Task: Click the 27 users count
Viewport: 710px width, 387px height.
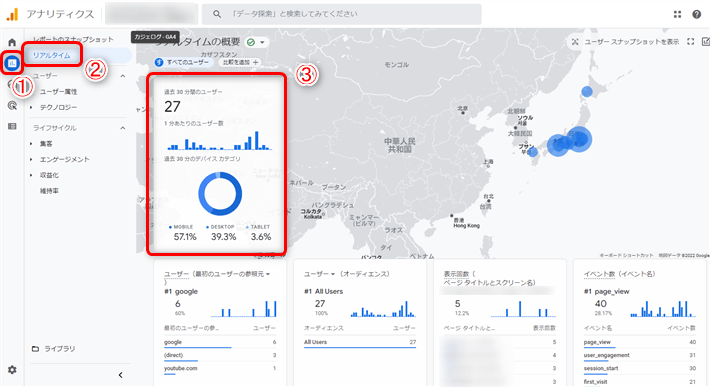Action: click(173, 107)
